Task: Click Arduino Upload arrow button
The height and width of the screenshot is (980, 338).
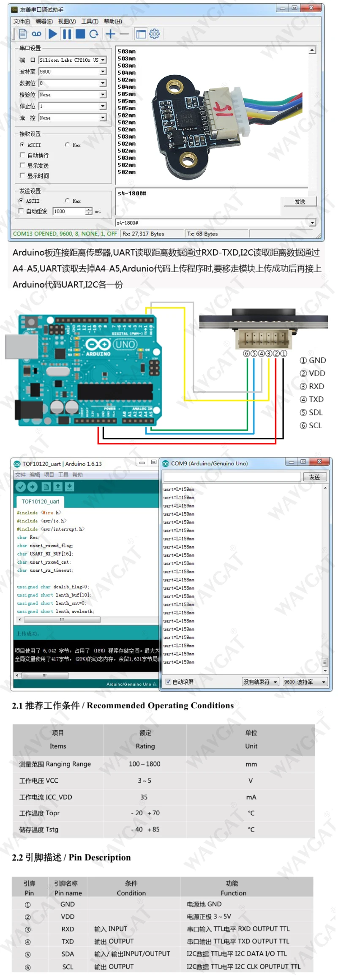Action: (33, 487)
